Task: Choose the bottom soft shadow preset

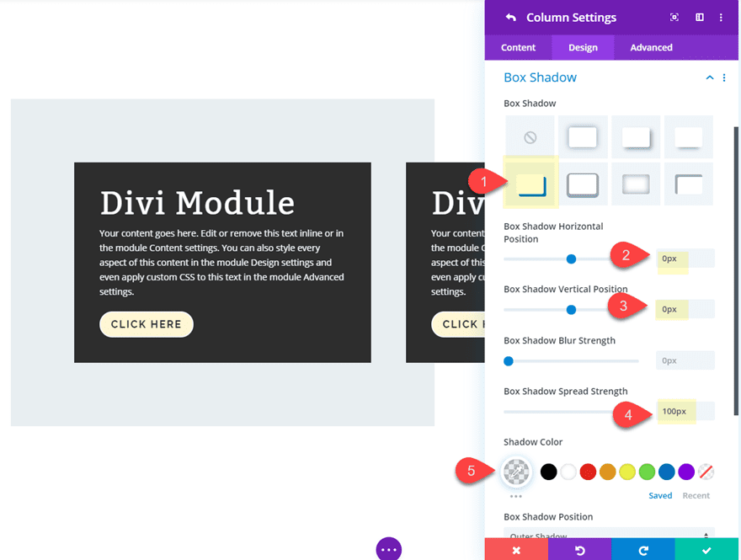Action: [689, 137]
